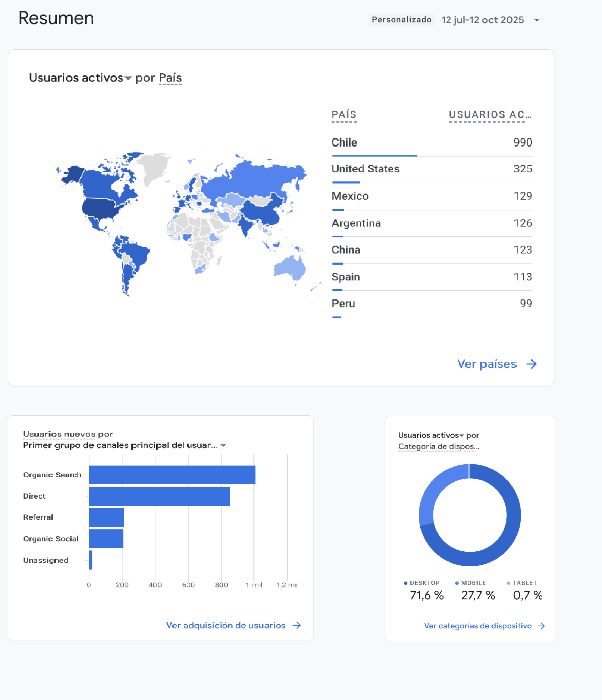Click the Mobile legend dot
The height and width of the screenshot is (700, 602).
(457, 583)
